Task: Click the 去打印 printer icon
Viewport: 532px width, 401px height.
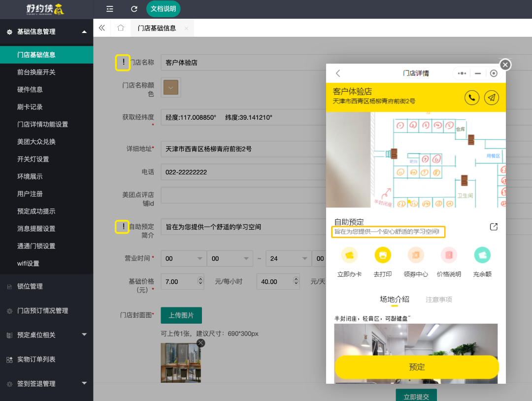Action: 383,255
